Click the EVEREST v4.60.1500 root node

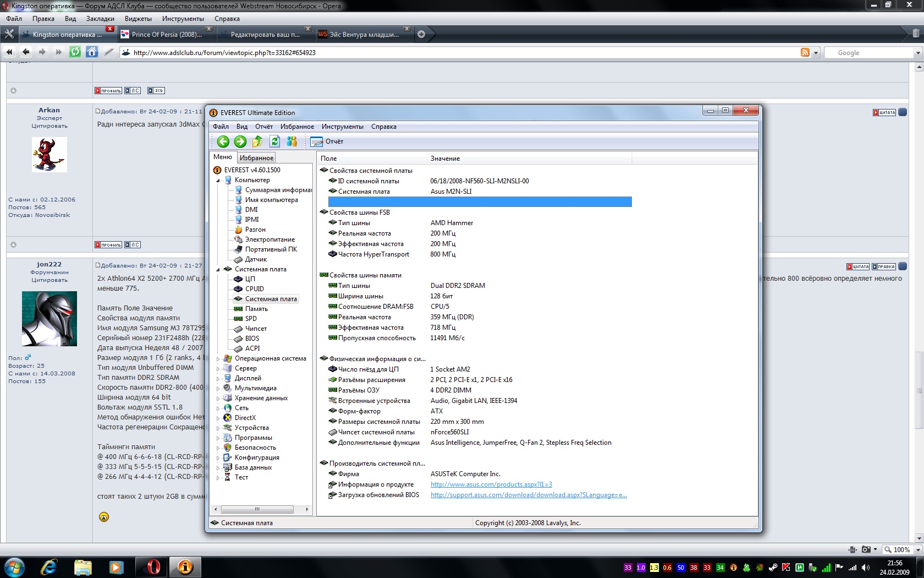[252, 170]
